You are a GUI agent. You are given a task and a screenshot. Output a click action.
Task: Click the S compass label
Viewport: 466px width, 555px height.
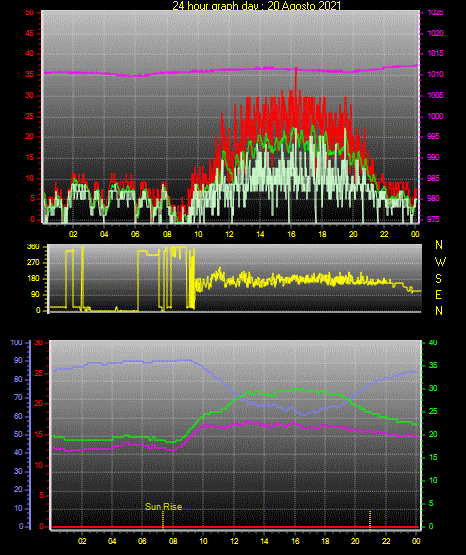tap(438, 279)
